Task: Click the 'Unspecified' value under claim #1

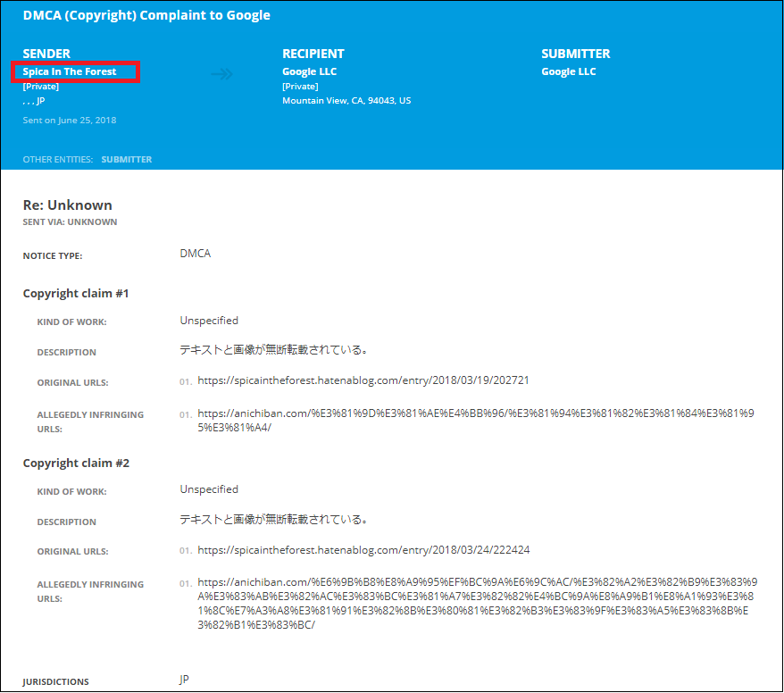Action: [x=209, y=321]
